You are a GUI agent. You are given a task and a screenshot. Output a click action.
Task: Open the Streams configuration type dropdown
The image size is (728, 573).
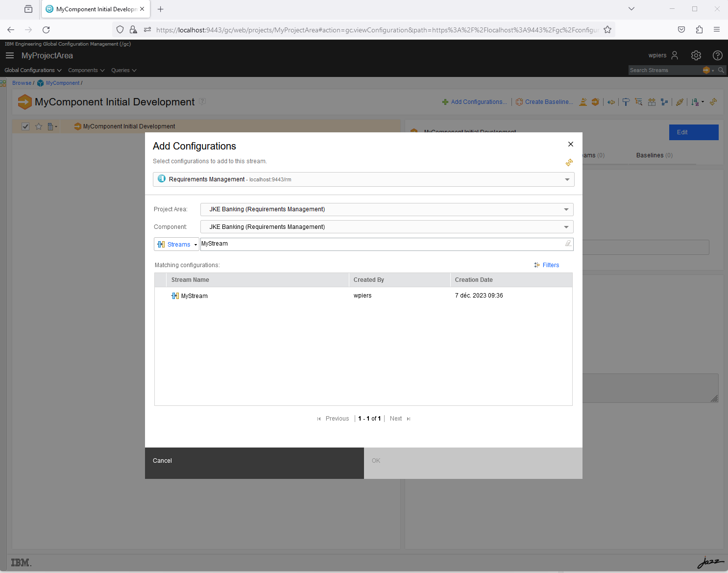click(x=176, y=244)
